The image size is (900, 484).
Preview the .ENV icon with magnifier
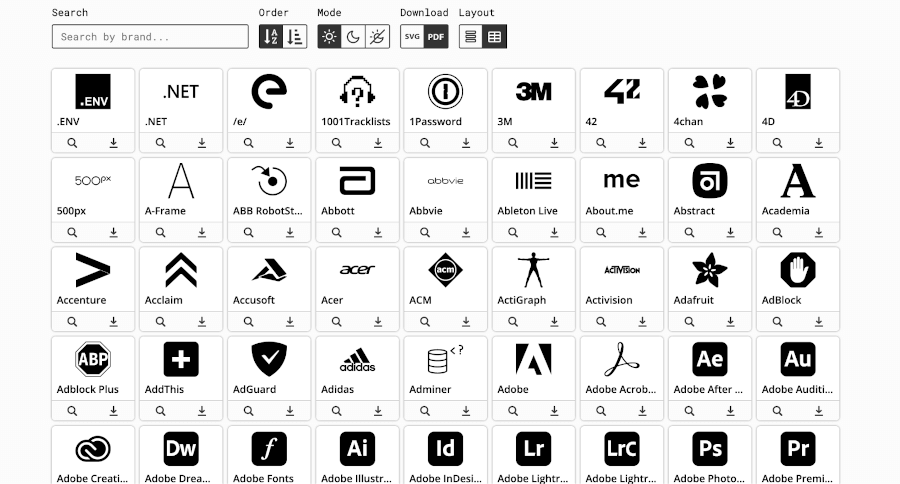point(72,143)
